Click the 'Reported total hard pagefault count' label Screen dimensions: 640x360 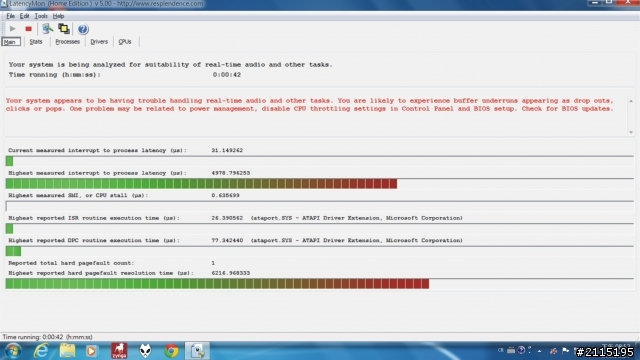[71, 263]
